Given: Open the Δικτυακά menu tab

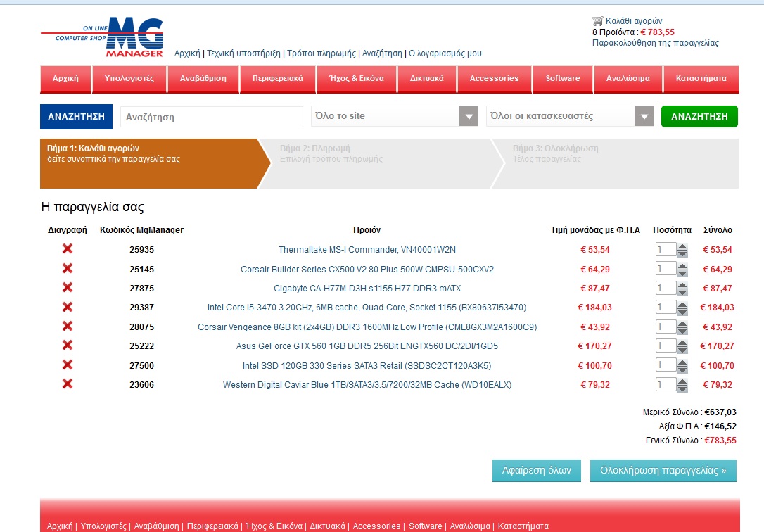Looking at the screenshot, I should point(427,79).
